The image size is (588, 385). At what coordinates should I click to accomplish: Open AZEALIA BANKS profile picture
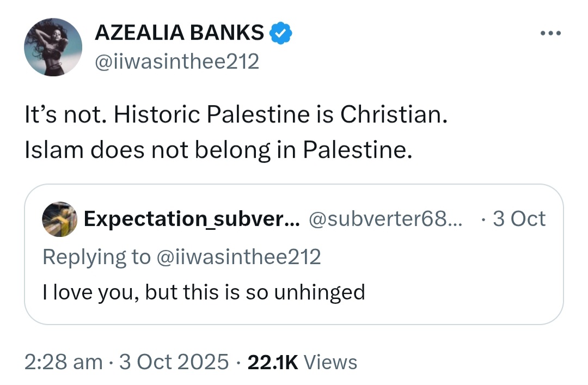(53, 47)
